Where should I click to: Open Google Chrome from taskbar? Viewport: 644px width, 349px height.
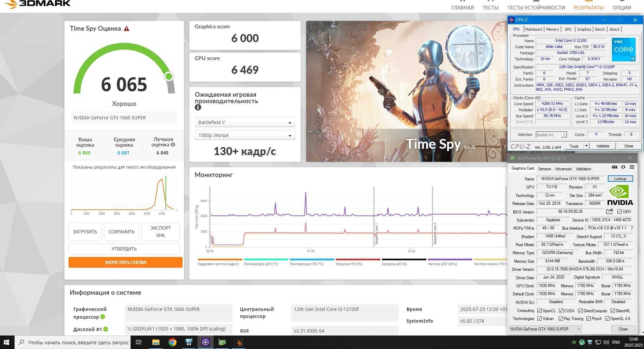tap(172, 342)
